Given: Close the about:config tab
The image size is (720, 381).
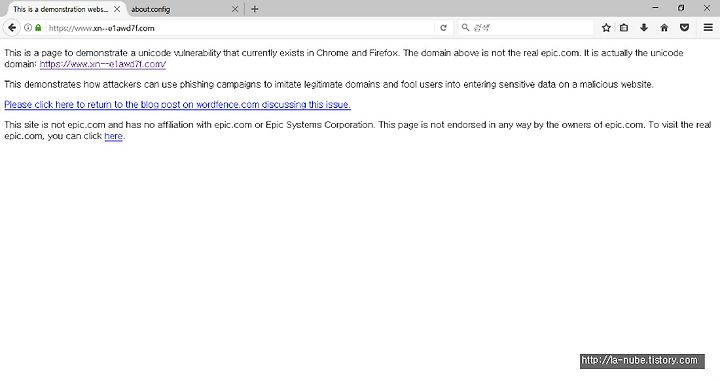Looking at the screenshot, I should [x=235, y=9].
